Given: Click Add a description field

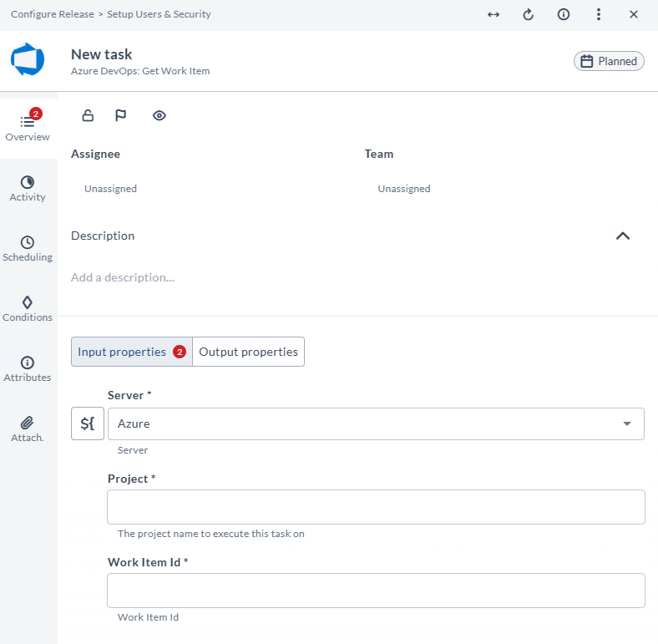Looking at the screenshot, I should (x=123, y=277).
